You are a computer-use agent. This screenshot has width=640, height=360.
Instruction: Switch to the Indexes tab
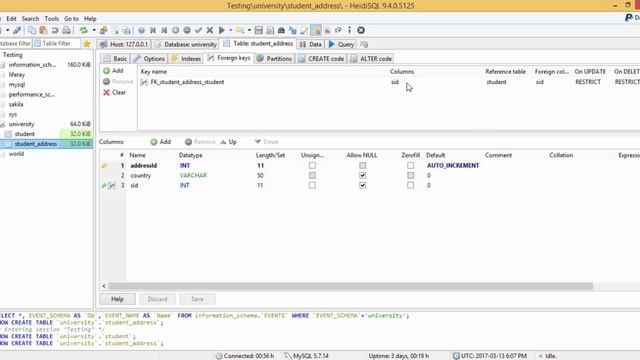point(186,59)
